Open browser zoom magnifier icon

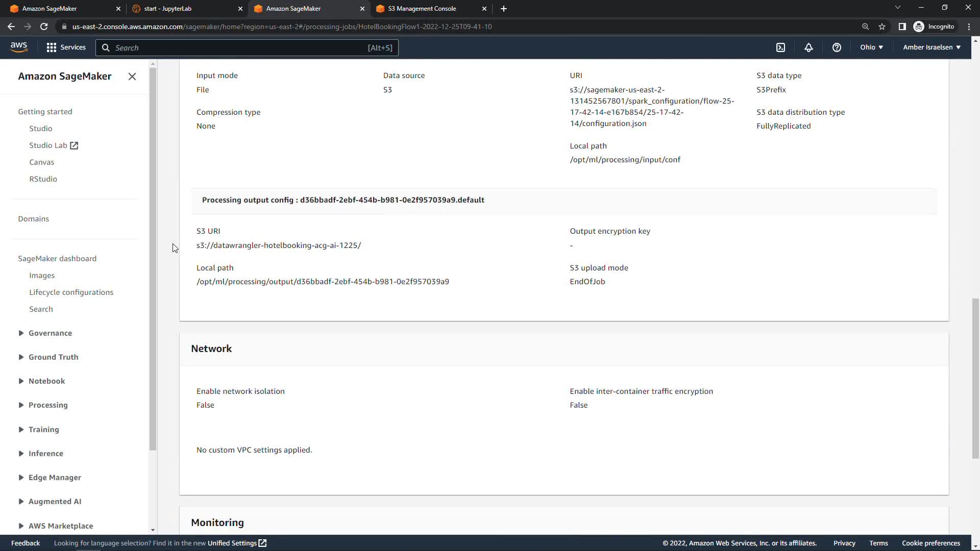click(x=865, y=27)
